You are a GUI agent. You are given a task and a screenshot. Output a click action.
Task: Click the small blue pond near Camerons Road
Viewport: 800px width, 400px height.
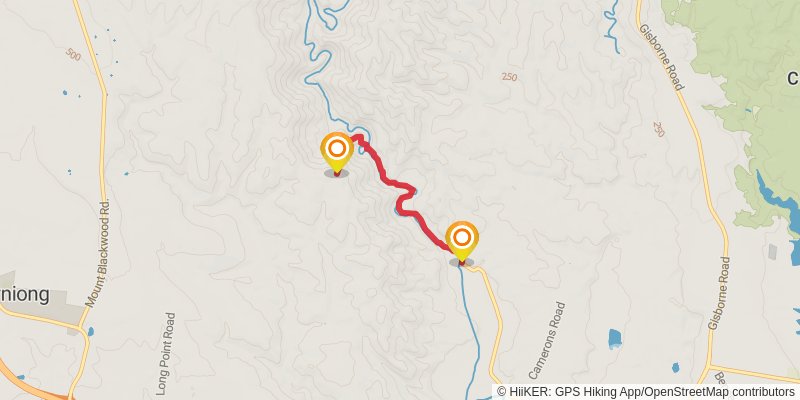pyautogui.click(x=615, y=338)
